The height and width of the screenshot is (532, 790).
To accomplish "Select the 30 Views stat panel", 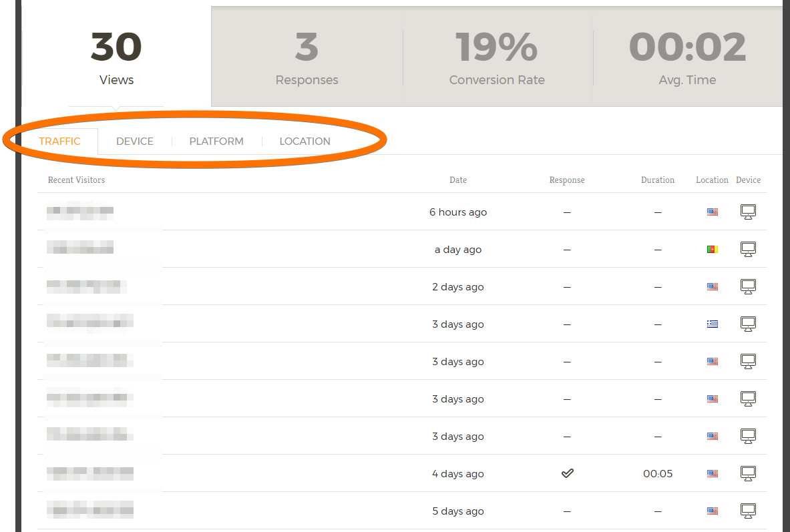I will point(116,58).
